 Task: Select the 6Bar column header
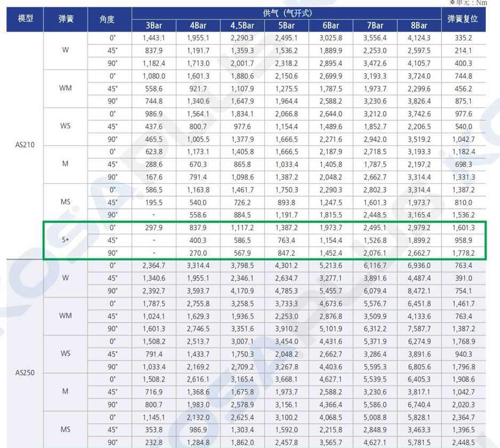330,26
